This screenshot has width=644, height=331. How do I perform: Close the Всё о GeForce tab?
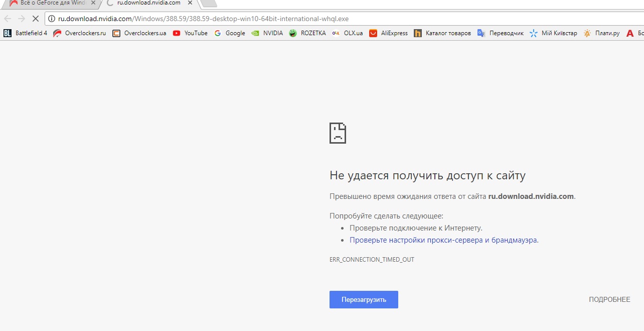tap(93, 3)
